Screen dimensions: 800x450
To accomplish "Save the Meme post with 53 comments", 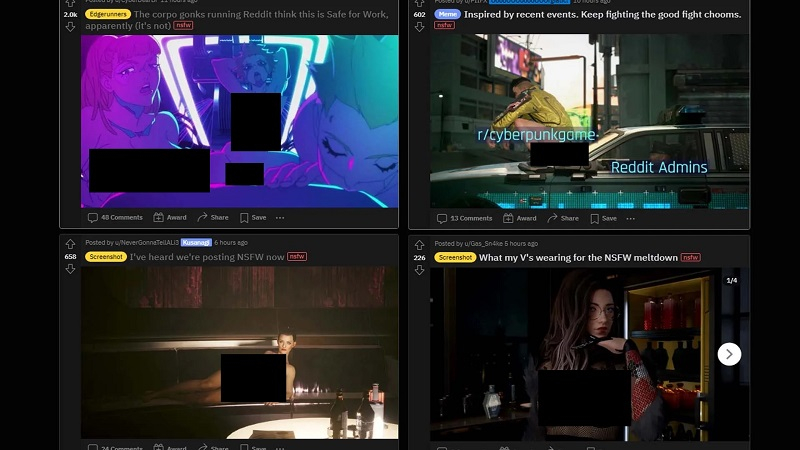I will pos(602,218).
